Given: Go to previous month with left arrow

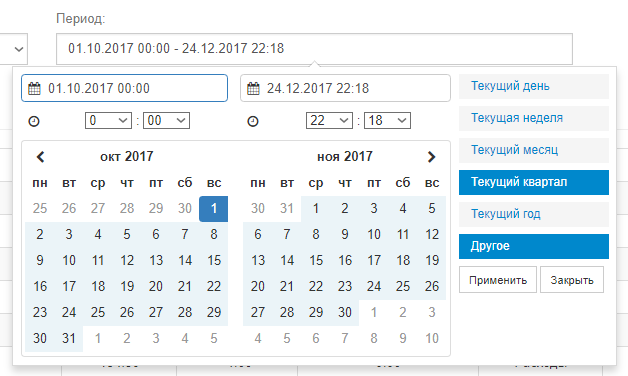Looking at the screenshot, I should click(x=40, y=157).
